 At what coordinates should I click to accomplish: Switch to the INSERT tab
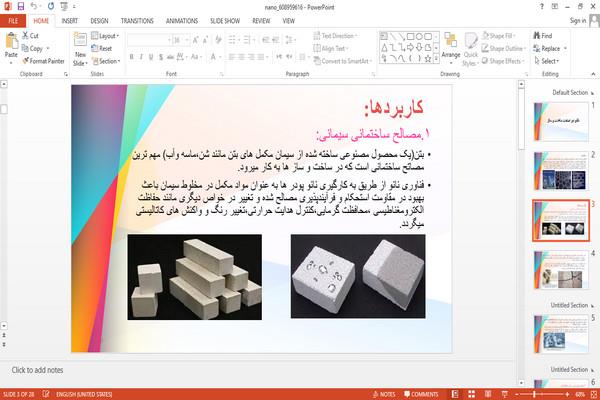[70, 21]
